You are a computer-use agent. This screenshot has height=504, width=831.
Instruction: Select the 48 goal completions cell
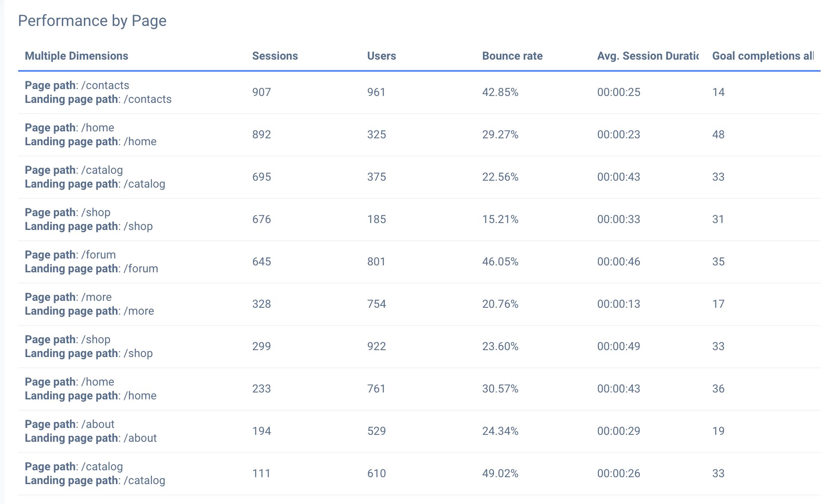(718, 134)
